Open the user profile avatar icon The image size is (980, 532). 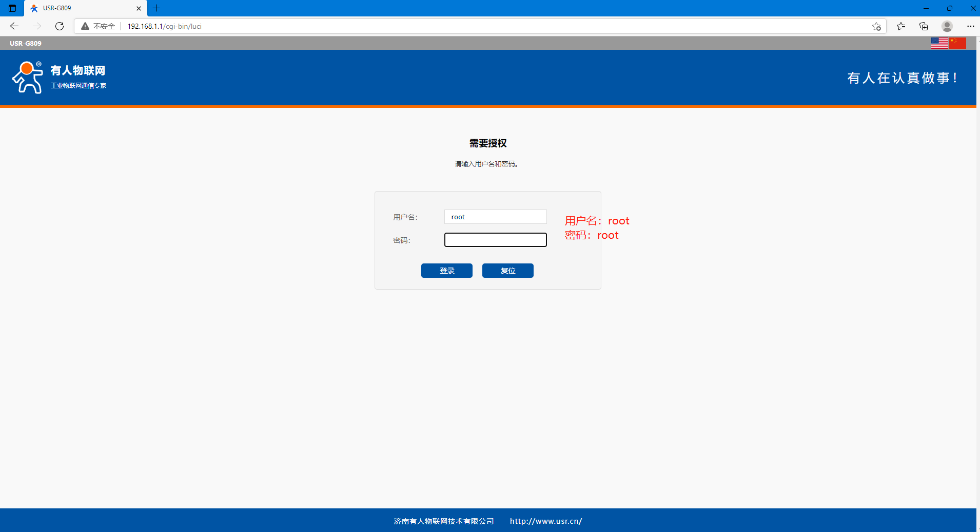pyautogui.click(x=947, y=26)
